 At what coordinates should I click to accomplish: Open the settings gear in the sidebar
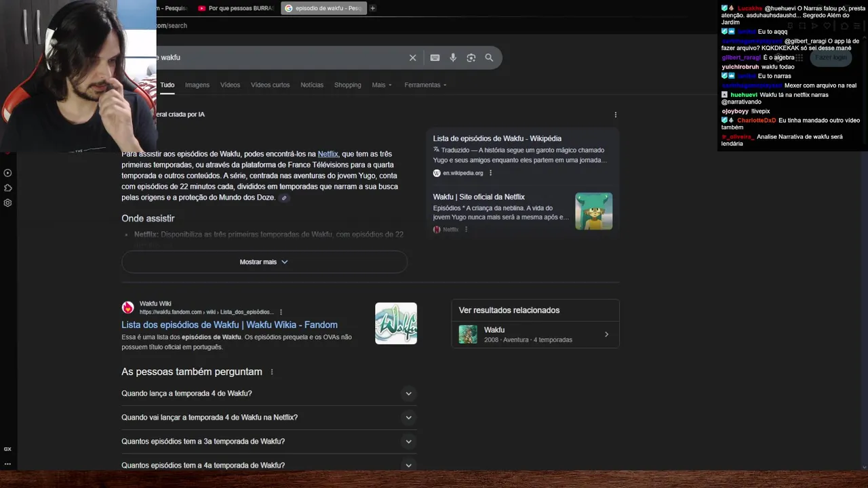[7, 203]
